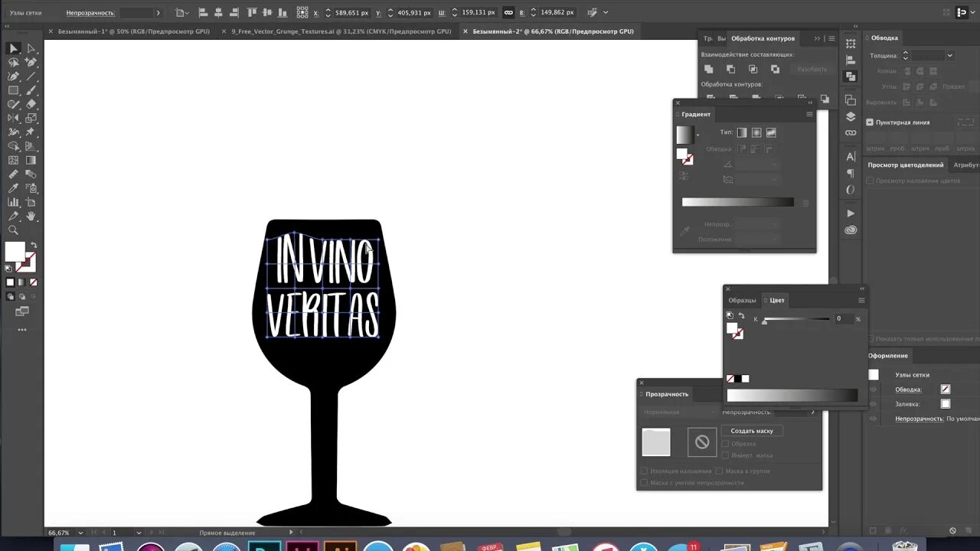The image size is (980, 551).
Task: Toggle constrain width and height proportions link
Action: tap(508, 12)
